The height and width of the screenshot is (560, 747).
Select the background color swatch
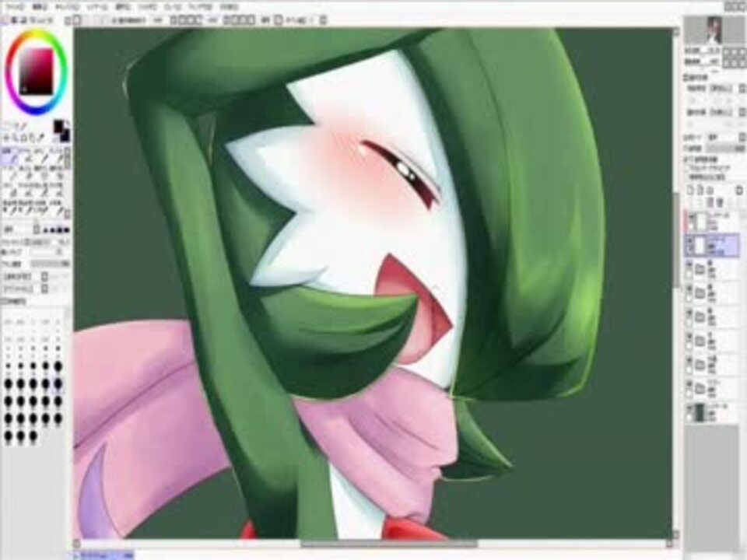coord(65,135)
